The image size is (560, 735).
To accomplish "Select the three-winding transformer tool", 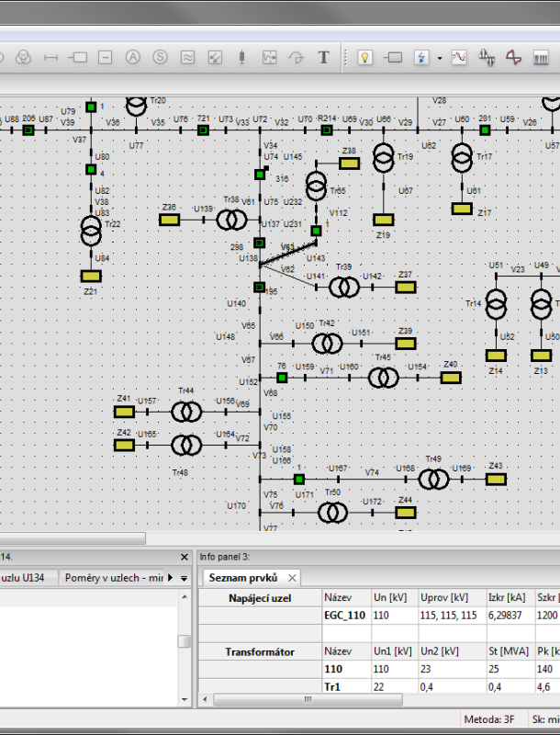I will pos(23,58).
